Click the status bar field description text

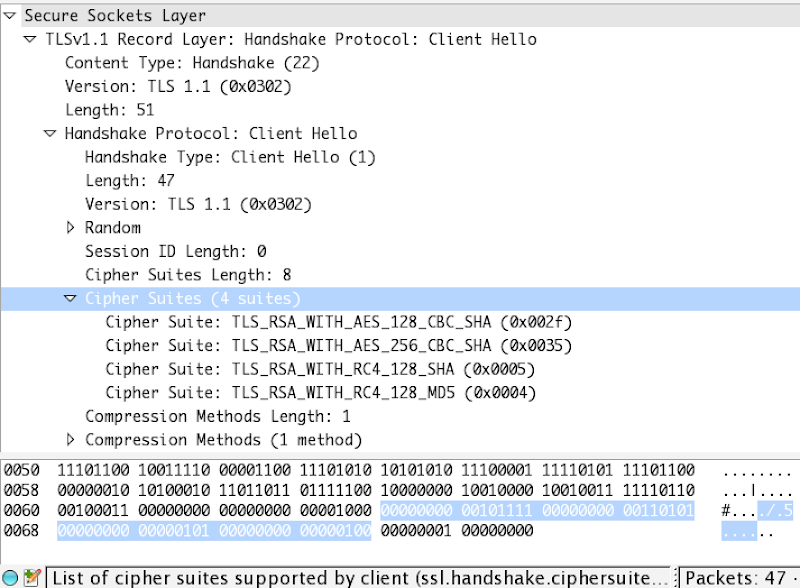coord(360,578)
